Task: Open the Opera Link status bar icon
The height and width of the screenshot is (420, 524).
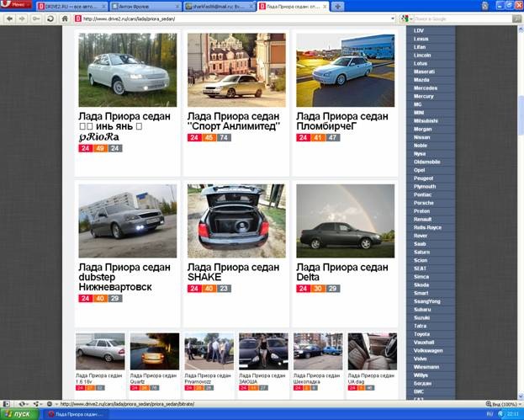Action: pyautogui.click(x=23, y=404)
